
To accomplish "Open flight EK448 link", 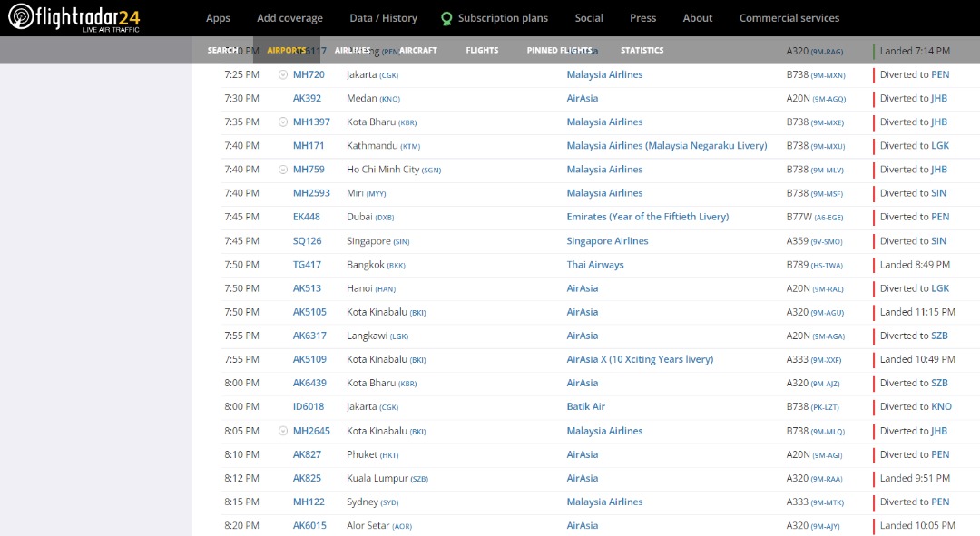I will click(x=307, y=217).
